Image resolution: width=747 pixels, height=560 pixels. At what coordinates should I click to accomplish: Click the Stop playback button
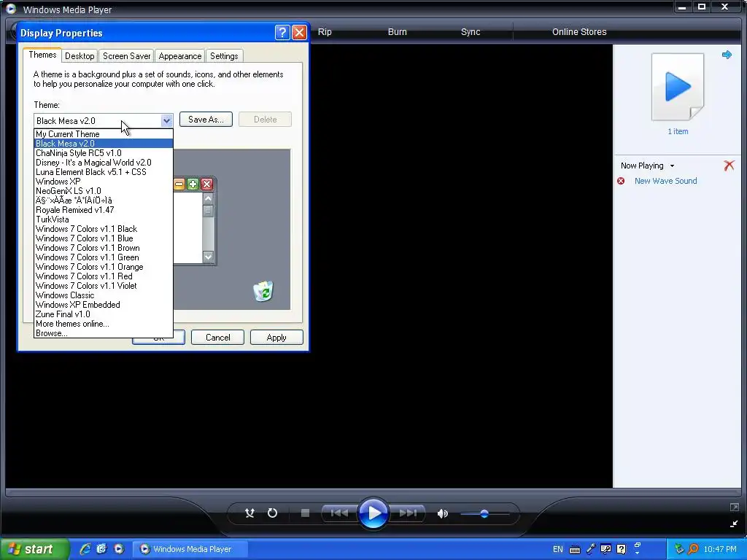click(x=306, y=513)
